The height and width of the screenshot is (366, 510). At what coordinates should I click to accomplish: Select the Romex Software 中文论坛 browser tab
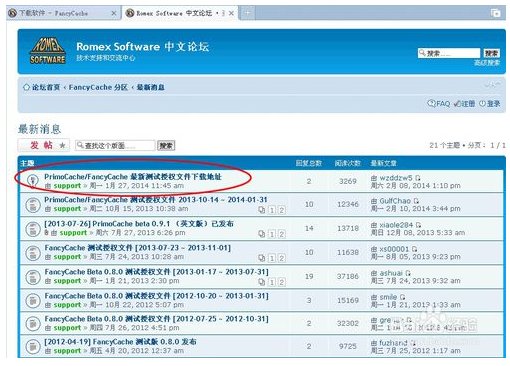(180, 13)
